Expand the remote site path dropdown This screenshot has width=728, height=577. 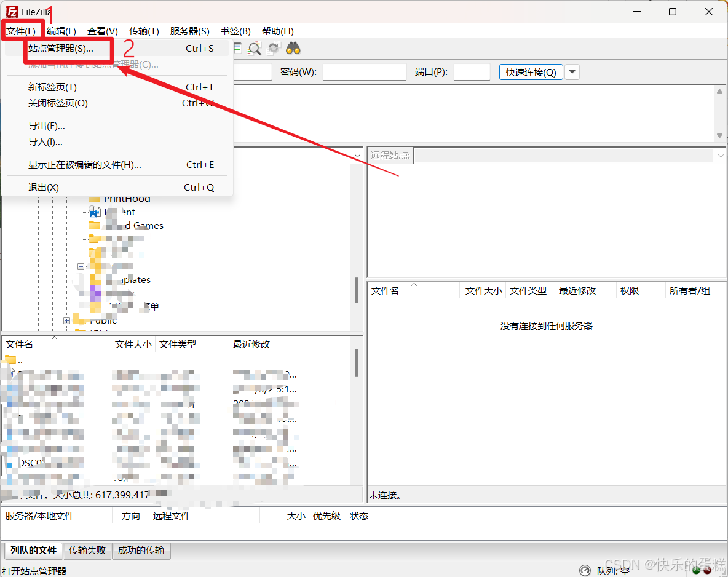pos(721,156)
